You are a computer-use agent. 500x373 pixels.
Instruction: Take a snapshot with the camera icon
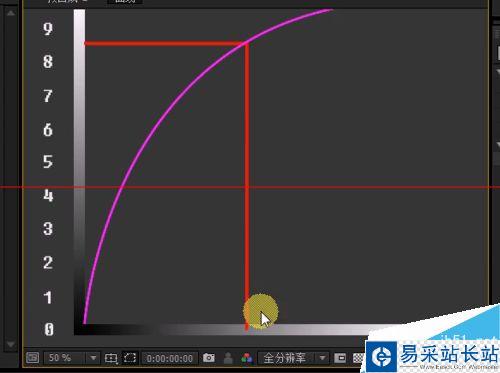[209, 358]
